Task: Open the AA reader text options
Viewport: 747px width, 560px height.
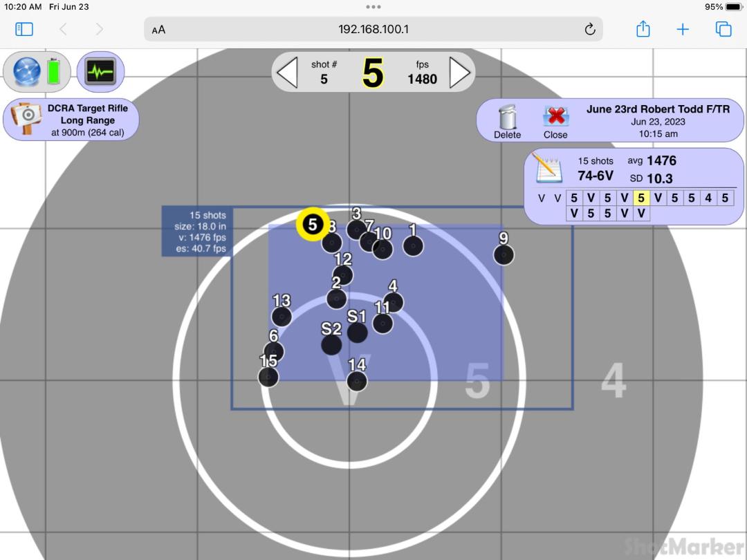Action: 158,30
